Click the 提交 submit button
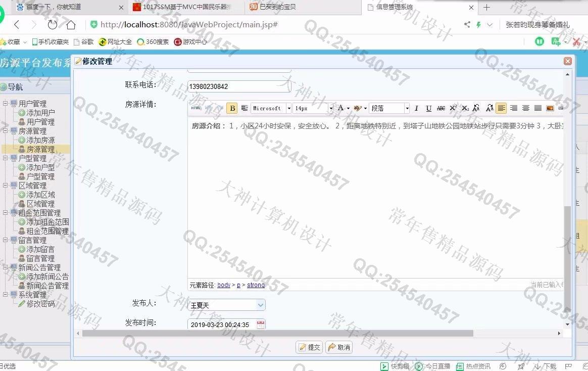The image size is (588, 371). point(309,347)
